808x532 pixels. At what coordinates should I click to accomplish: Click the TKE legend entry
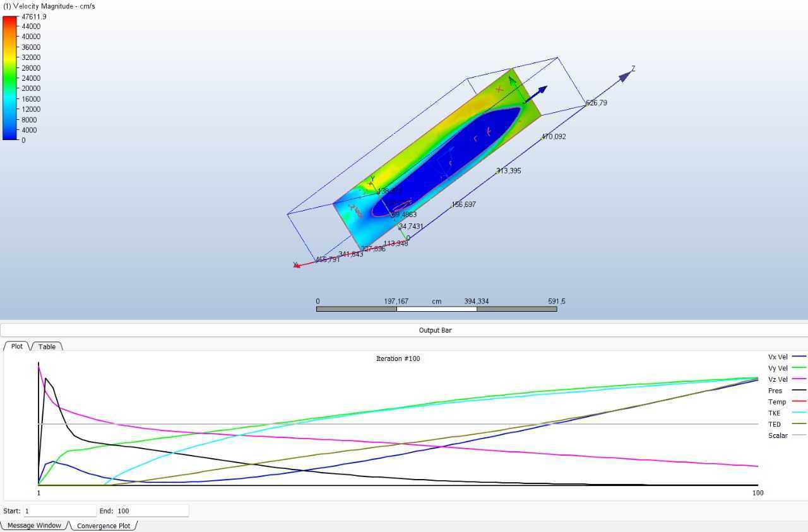(787, 413)
